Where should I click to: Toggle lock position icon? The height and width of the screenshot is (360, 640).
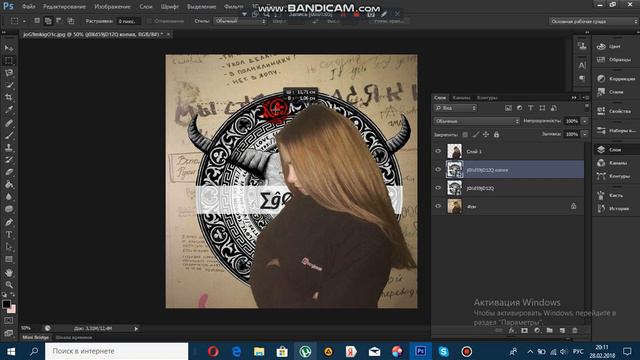pyautogui.click(x=486, y=134)
